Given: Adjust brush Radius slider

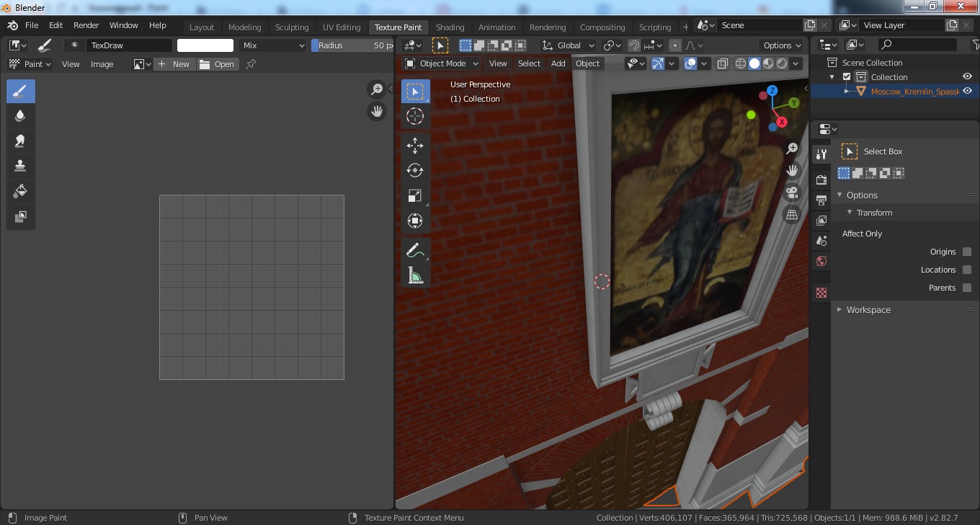Looking at the screenshot, I should click(352, 45).
